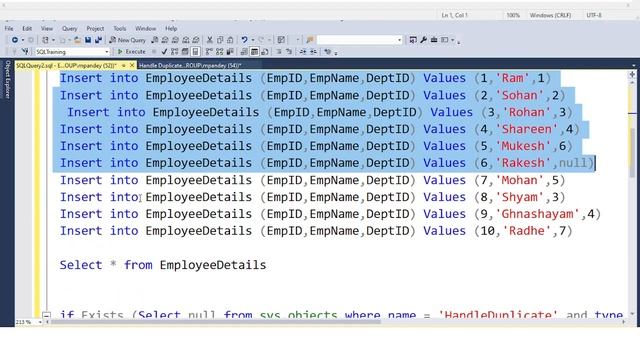The image size is (640, 360).
Task: Toggle Include Client Statistics
Action: pyautogui.click(x=230, y=52)
